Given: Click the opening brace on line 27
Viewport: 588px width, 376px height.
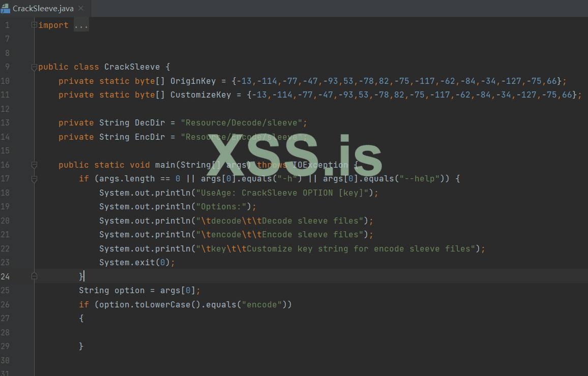Looking at the screenshot, I should click(81, 319).
